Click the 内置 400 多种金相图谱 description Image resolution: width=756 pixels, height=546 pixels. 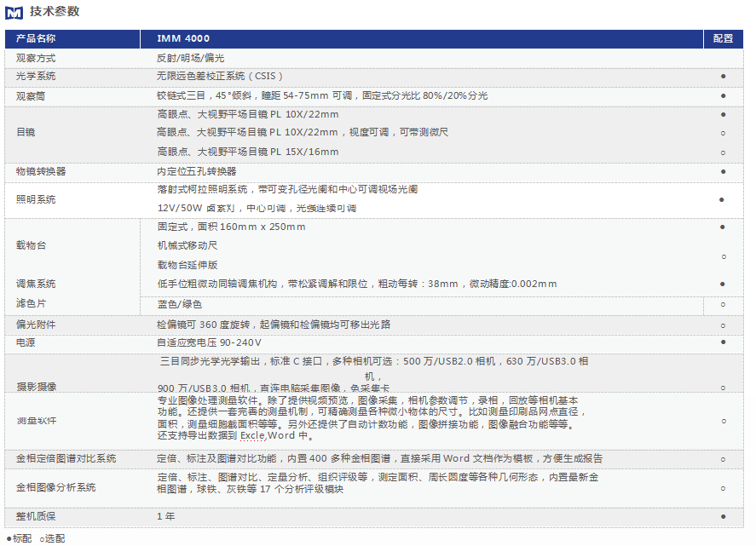379,458
